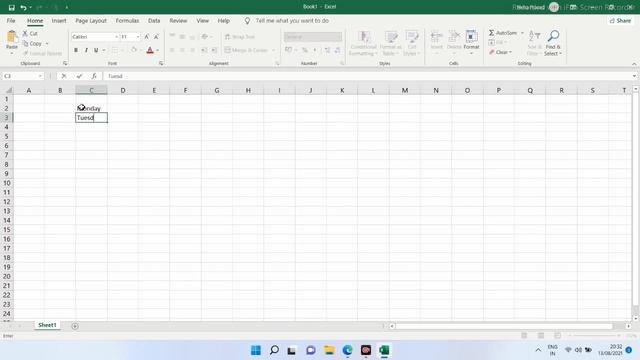This screenshot has width=640, height=360.
Task: Collapse the ribbon using the chevron
Action: (634, 64)
